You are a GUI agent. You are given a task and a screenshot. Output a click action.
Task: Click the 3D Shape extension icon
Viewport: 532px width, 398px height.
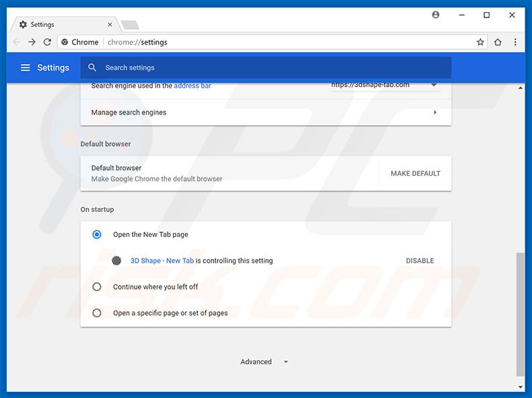click(x=117, y=261)
